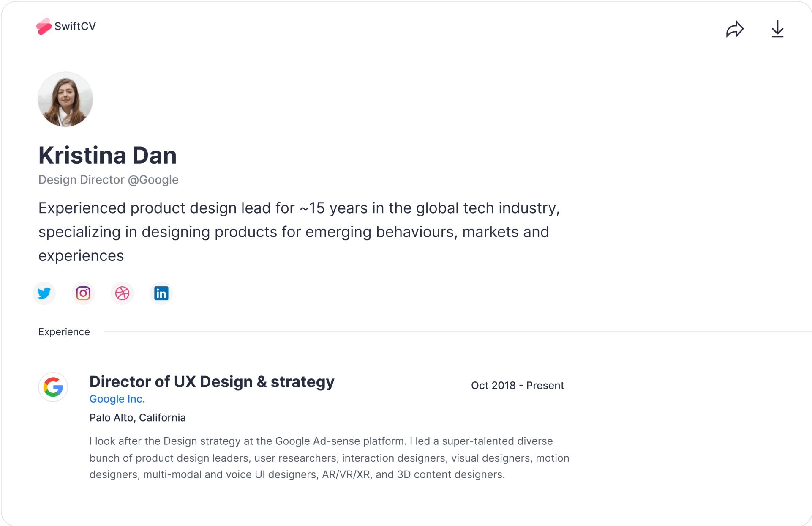Click Kristina Dan's profile photo
The height and width of the screenshot is (526, 812).
(65, 99)
